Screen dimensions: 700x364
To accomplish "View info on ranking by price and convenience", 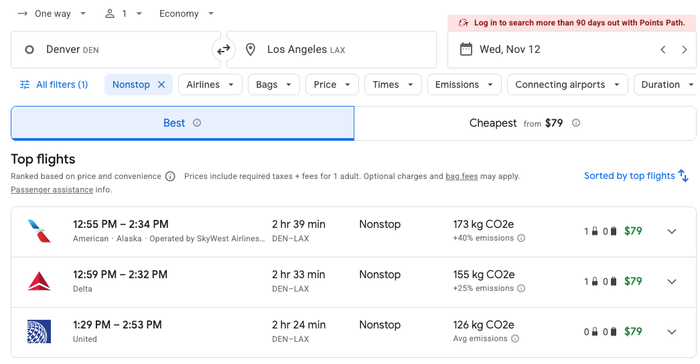I will click(x=170, y=176).
